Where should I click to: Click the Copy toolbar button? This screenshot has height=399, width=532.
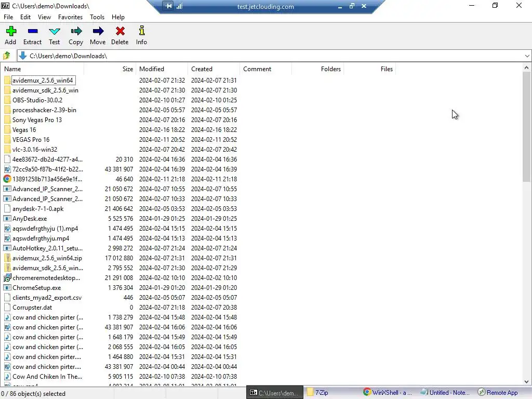[x=76, y=35]
